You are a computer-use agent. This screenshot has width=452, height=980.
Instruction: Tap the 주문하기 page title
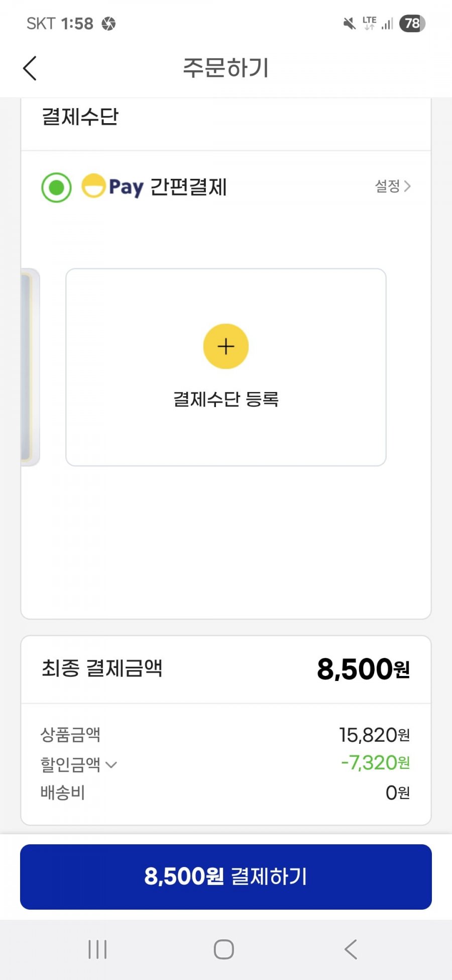(226, 68)
